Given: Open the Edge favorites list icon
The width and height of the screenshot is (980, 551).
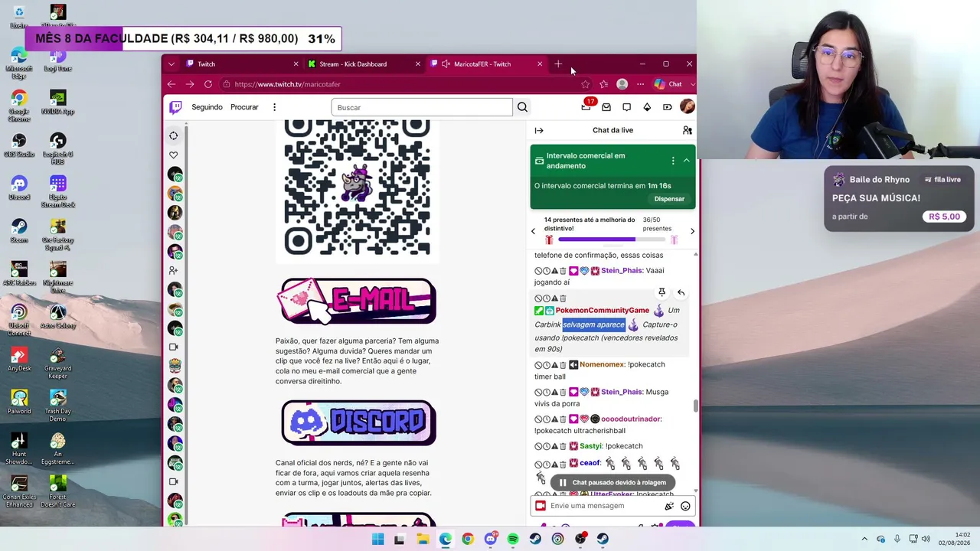Looking at the screenshot, I should click(x=603, y=84).
